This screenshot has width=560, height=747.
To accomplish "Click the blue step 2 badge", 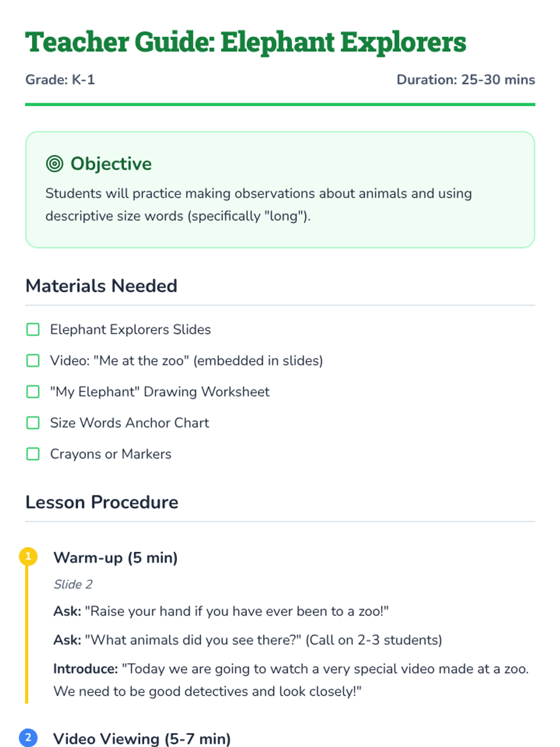I will (28, 738).
